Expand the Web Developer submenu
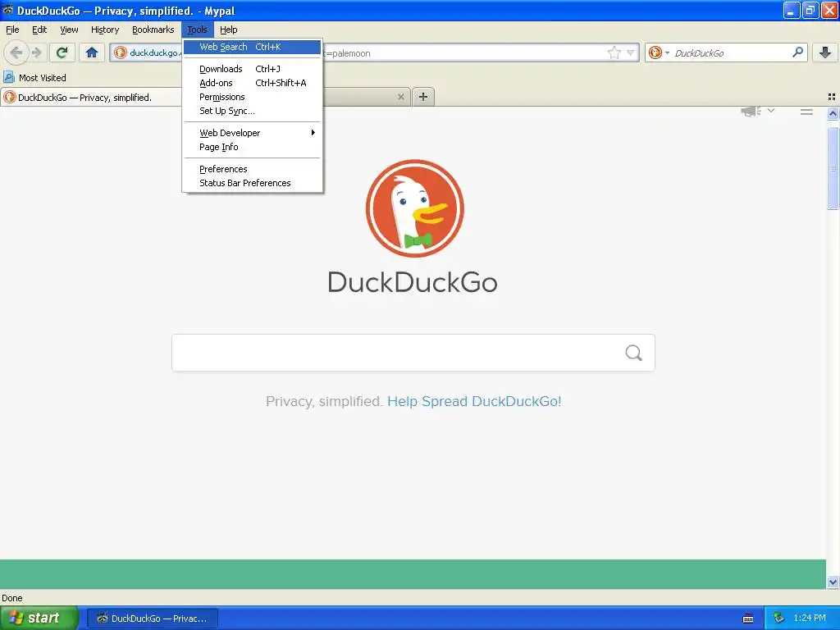The height and width of the screenshot is (630, 840). point(253,132)
